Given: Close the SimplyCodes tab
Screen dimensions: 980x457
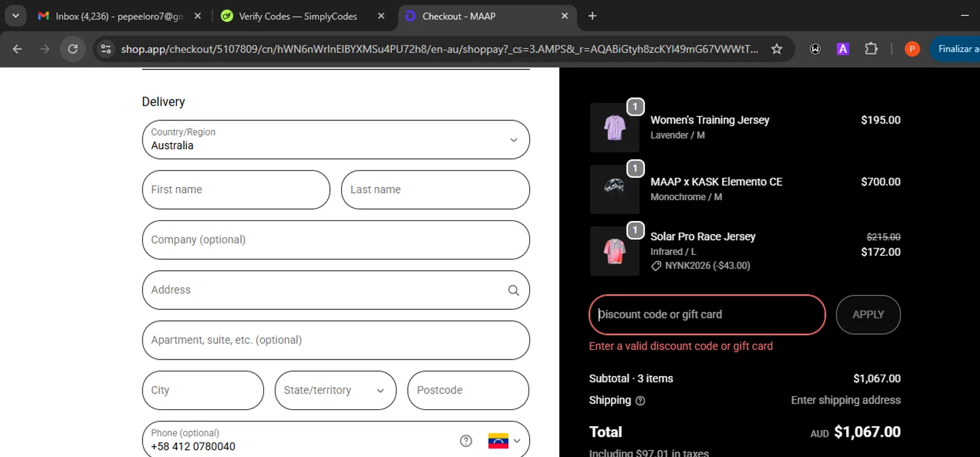Looking at the screenshot, I should pos(381,16).
